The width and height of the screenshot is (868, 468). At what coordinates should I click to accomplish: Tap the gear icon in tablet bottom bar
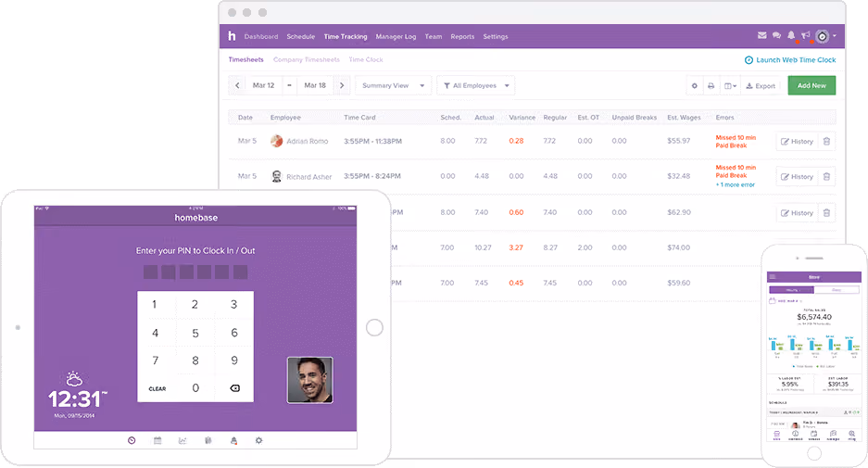[x=258, y=440]
